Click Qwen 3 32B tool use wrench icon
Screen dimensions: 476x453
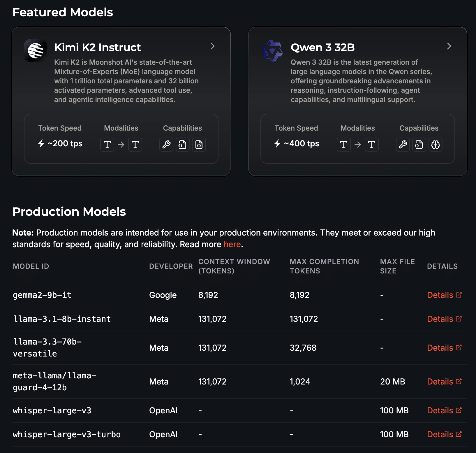(403, 145)
